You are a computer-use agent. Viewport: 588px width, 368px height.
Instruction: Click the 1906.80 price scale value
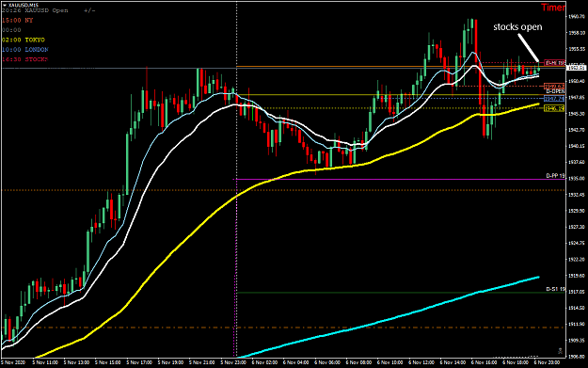577,357
